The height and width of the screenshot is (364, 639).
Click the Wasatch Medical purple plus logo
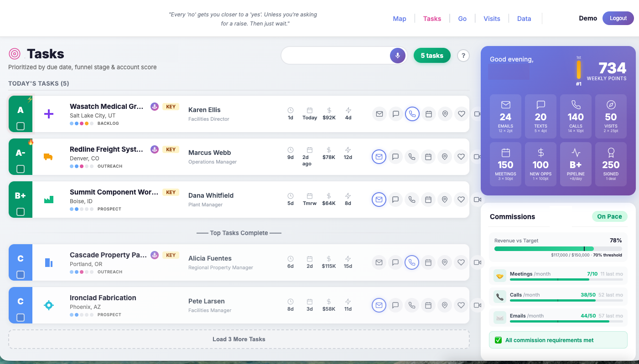pos(49,114)
